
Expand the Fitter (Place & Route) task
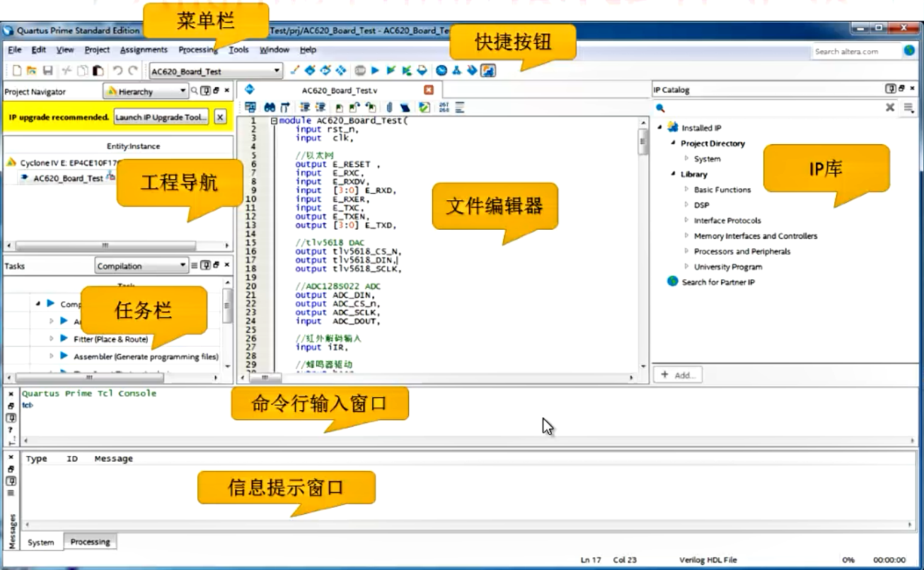[x=51, y=339]
